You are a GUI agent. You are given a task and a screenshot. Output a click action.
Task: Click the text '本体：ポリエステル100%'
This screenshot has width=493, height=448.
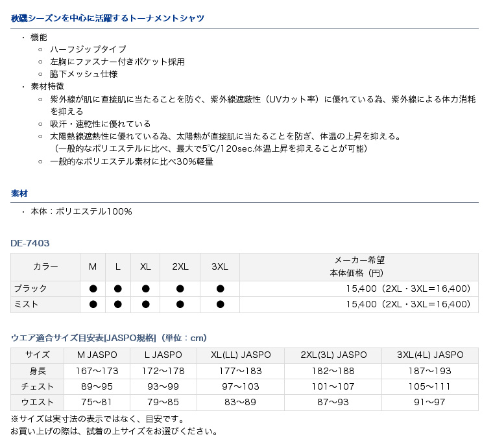[82, 211]
